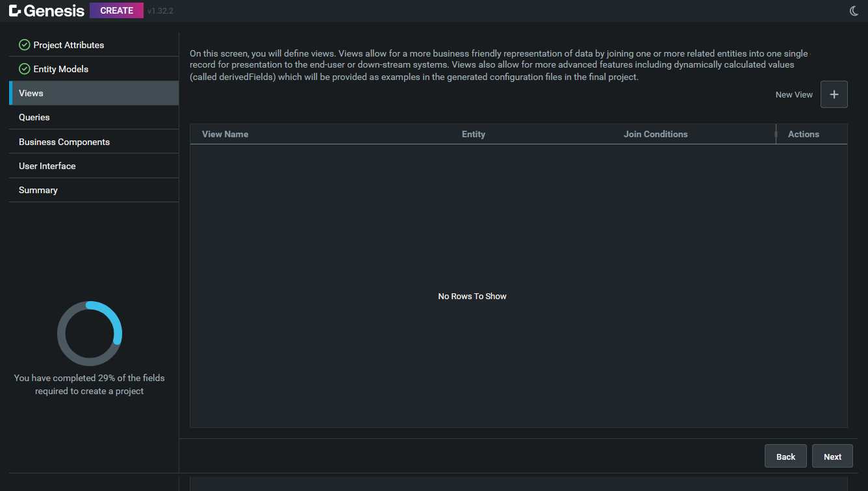Click the No Rows To Show message
Viewport: 868px width, 491px height.
[x=472, y=296]
